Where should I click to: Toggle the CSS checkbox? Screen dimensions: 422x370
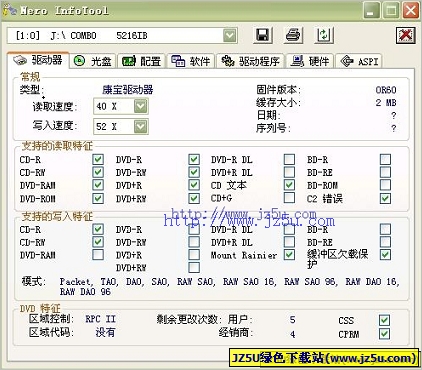pos(385,320)
